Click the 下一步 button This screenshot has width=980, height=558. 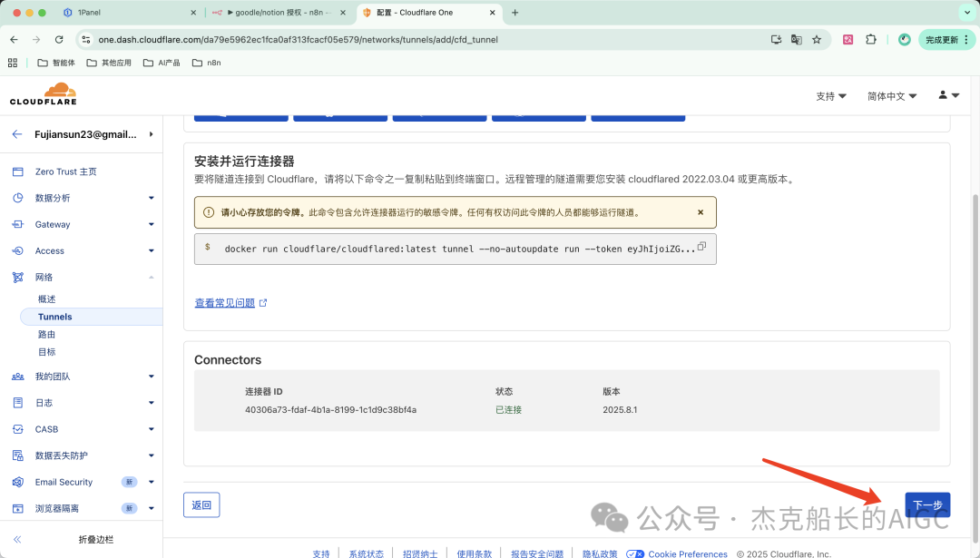click(x=927, y=504)
